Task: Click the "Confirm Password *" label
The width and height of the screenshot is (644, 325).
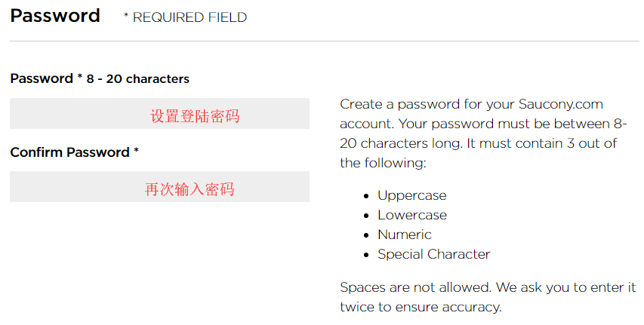Action: [x=74, y=152]
